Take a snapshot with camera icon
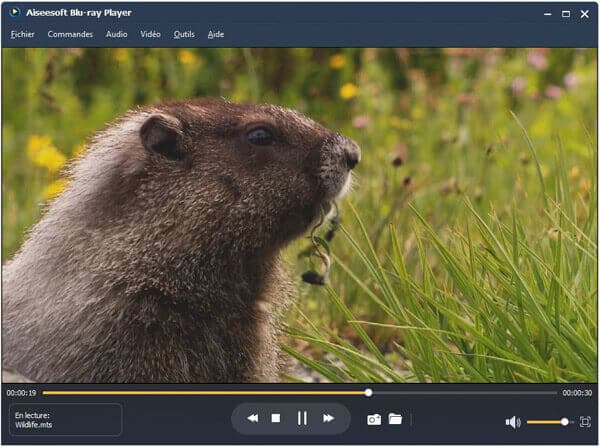Viewport: 600px width, 447px height. click(x=374, y=420)
